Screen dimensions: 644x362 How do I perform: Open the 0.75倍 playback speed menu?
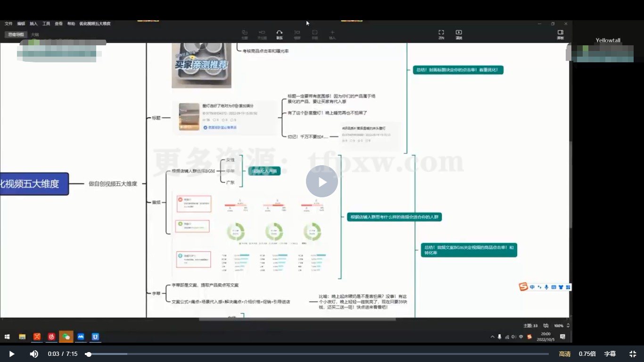coord(587,354)
